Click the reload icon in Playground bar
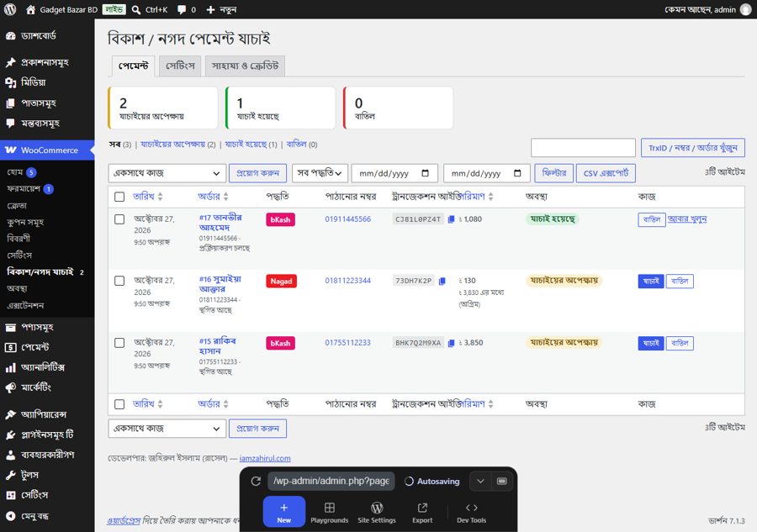 pyautogui.click(x=256, y=481)
